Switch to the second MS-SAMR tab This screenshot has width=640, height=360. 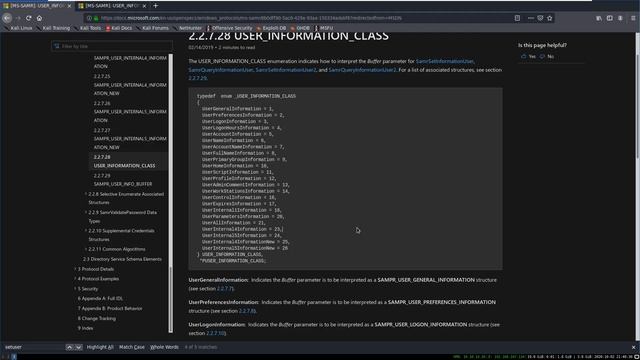(111, 6)
